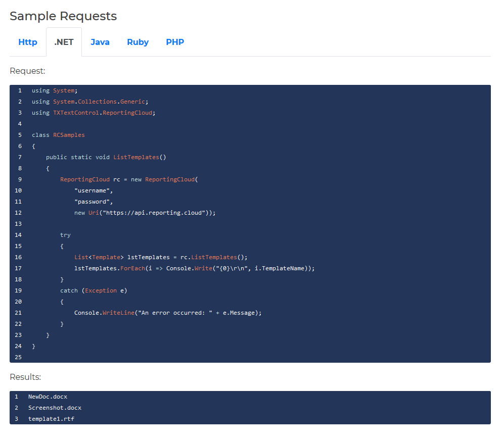Viewport: 504px width, 441px height.
Task: Click result 'NewDoc.docx'
Action: [48, 397]
